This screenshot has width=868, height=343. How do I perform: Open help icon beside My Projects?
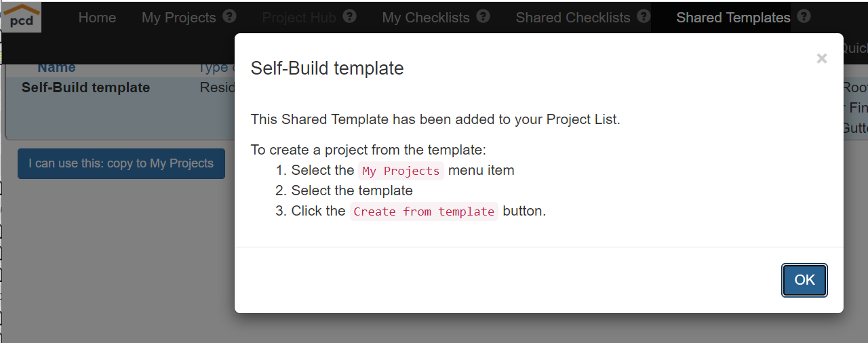[230, 17]
